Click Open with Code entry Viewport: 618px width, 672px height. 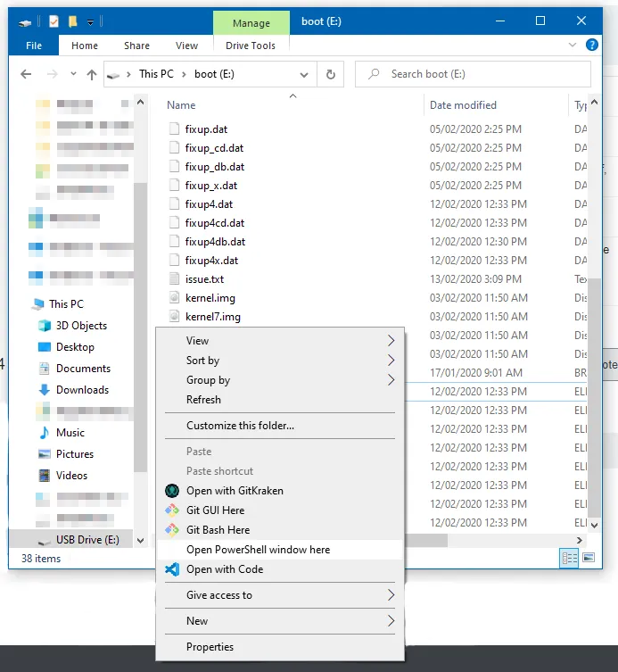pyautogui.click(x=280, y=569)
